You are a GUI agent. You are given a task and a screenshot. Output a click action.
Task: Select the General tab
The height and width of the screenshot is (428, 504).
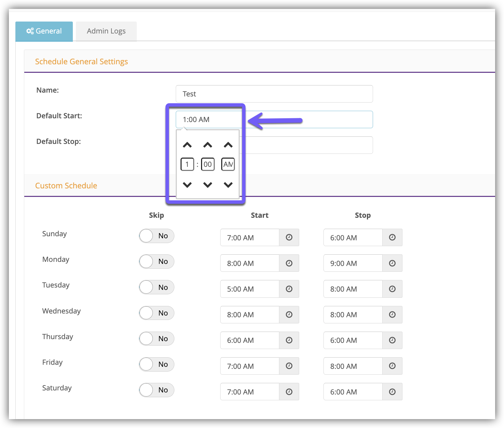44,31
